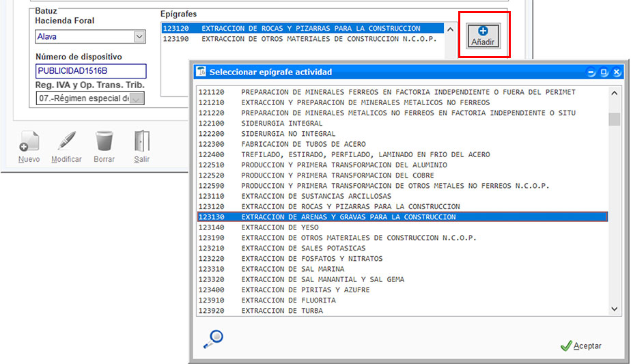Maximize the Seleccionar epígrafe actividad dialog
Viewport: 631px width, 364px height.
tap(604, 72)
